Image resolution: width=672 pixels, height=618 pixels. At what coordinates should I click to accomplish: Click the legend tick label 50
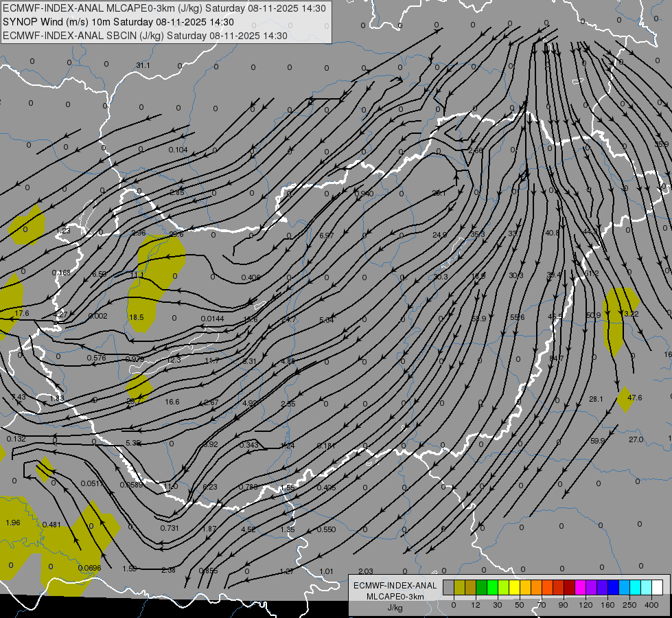click(520, 605)
